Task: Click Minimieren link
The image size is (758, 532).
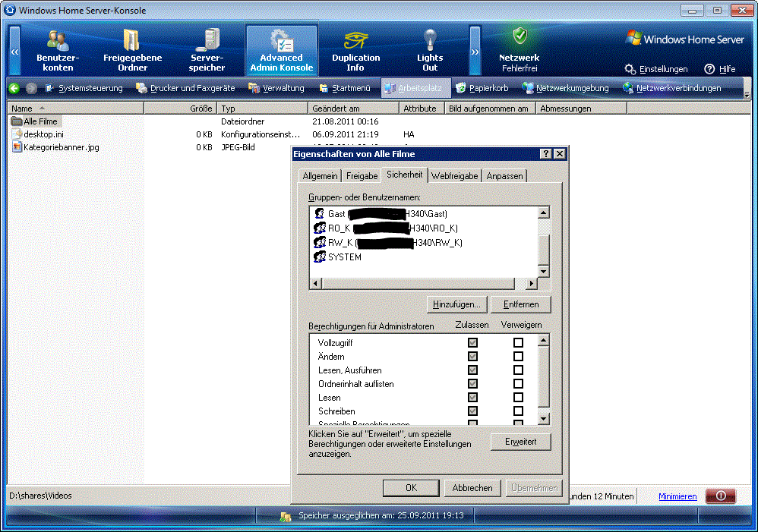Action: 677,496
